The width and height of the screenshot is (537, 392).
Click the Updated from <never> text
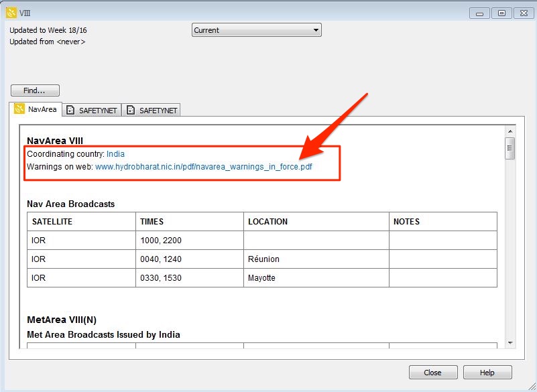(48, 42)
